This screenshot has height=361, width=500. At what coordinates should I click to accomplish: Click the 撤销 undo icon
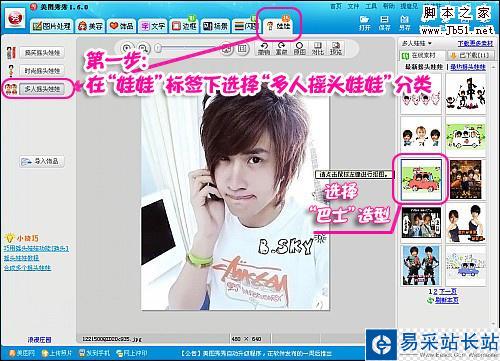[x=264, y=49]
